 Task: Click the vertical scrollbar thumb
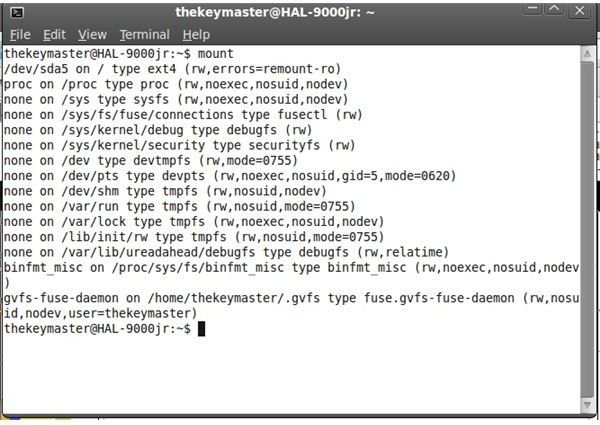(587, 230)
